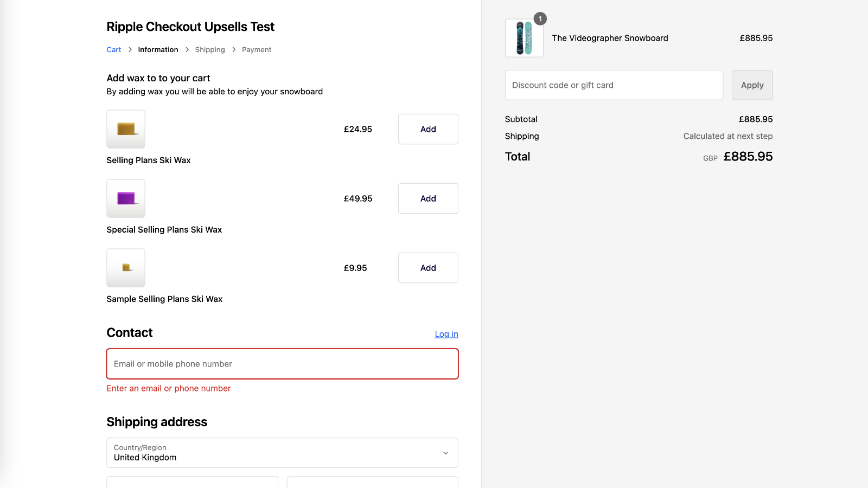The height and width of the screenshot is (488, 868).
Task: Click the Sample Selling Plans Ski Wax image
Action: pos(125,267)
